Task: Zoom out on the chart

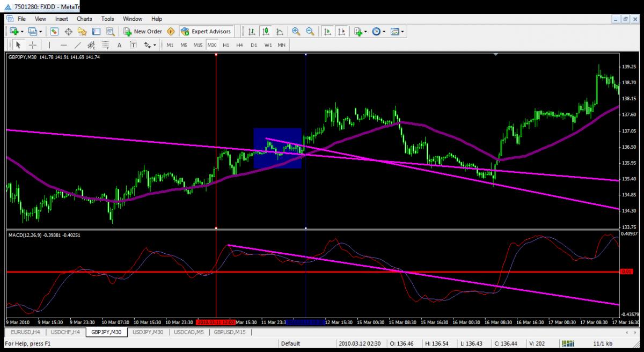Action: (x=310, y=32)
